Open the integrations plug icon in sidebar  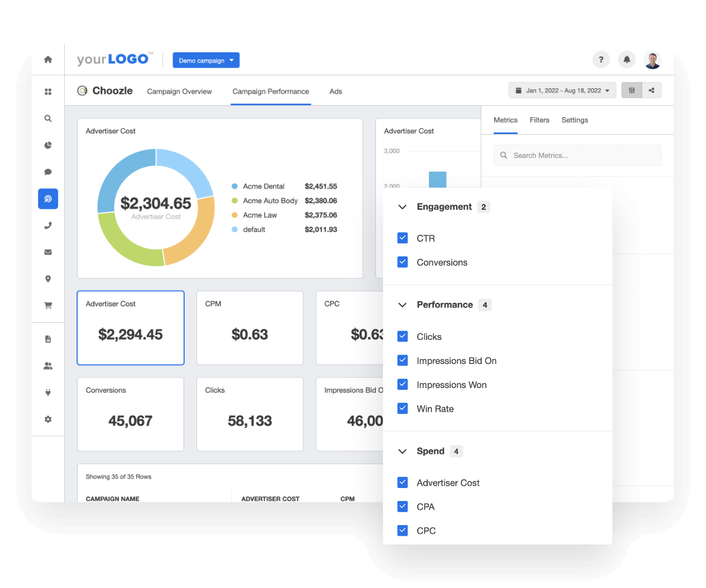(x=48, y=392)
